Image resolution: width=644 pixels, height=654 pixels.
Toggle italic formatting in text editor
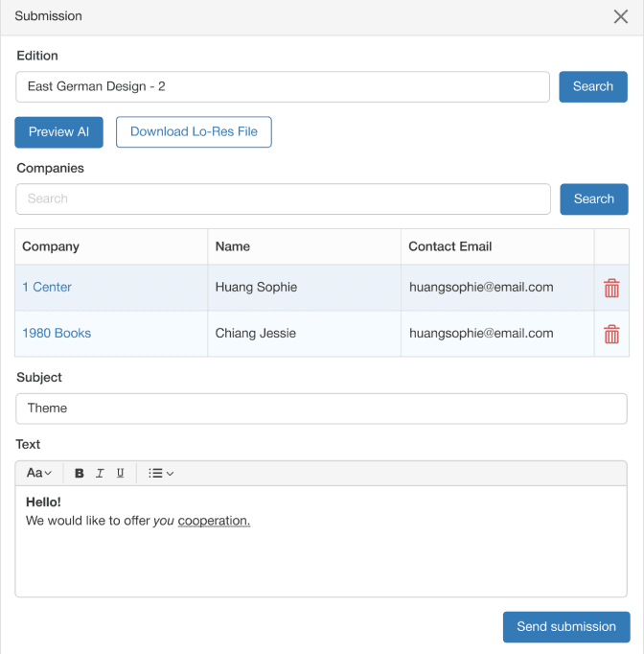click(x=100, y=473)
